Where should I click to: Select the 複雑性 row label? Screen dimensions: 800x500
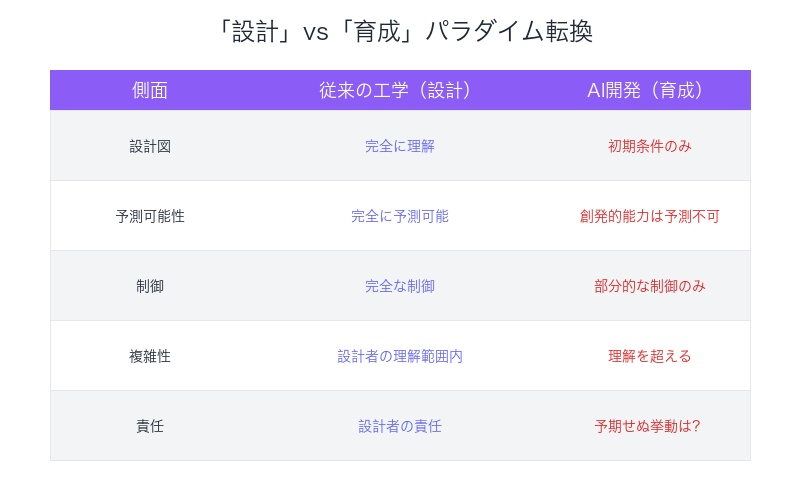click(150, 356)
